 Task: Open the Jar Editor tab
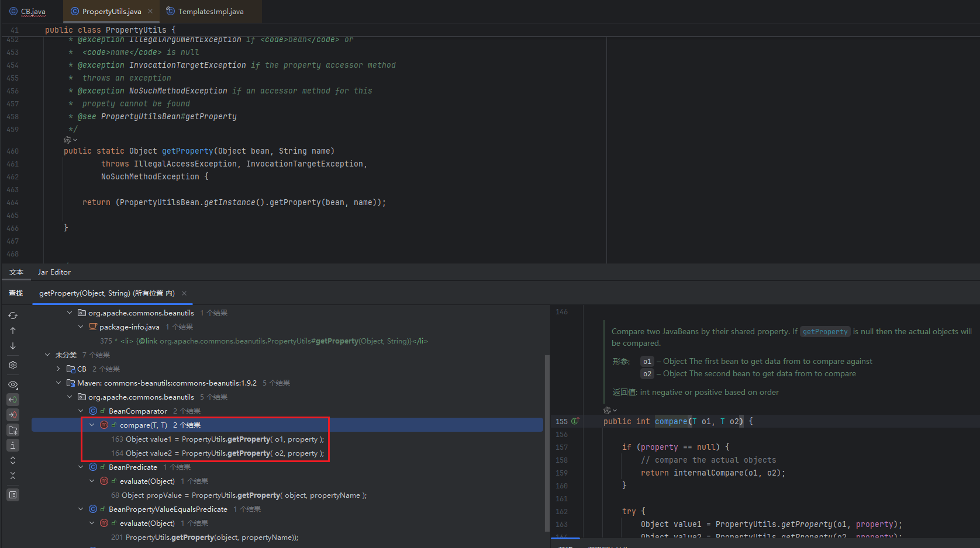click(x=54, y=272)
